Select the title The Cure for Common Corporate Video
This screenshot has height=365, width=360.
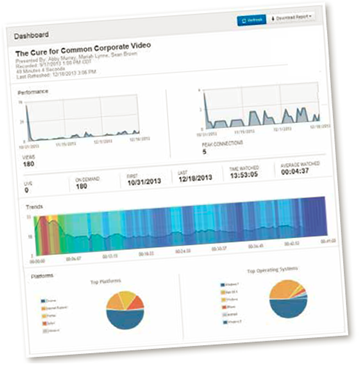tap(83, 50)
